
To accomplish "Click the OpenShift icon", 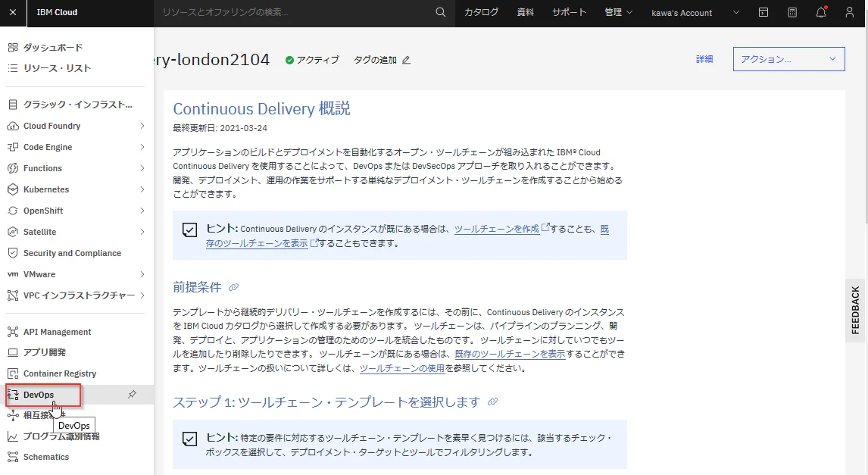I will tap(13, 211).
